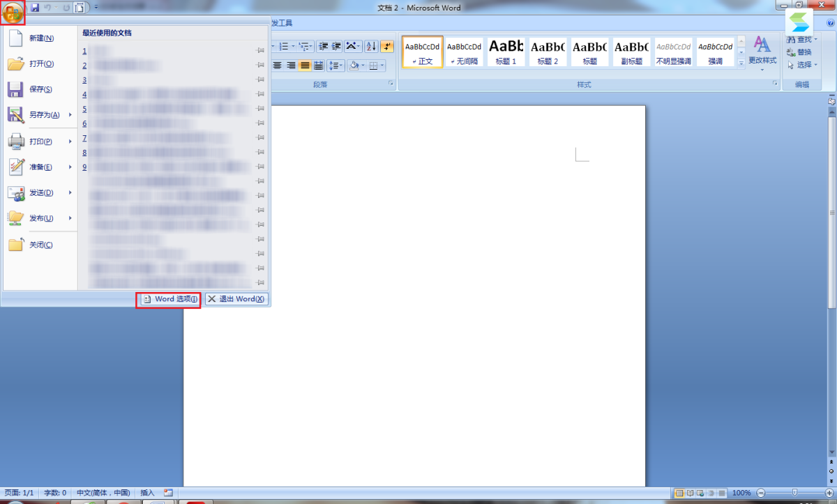
Task: Expand 发布 submenu arrow
Action: (70, 219)
